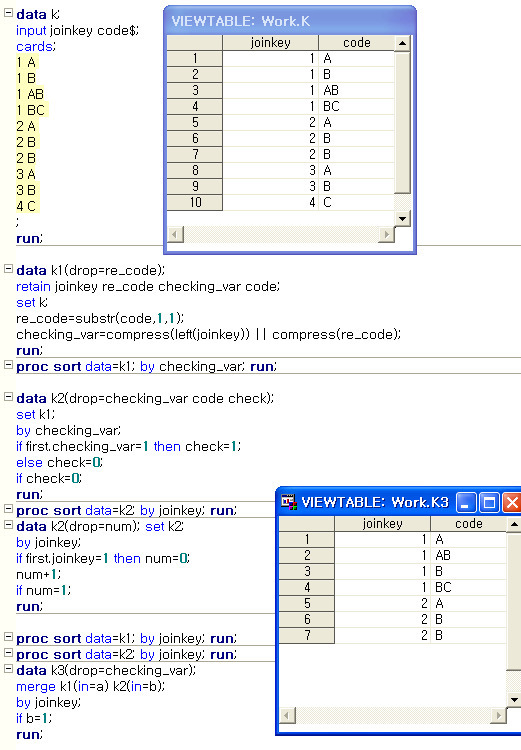
Task: Click joinkey cell in Work.K row 8
Action: click(x=270, y=170)
